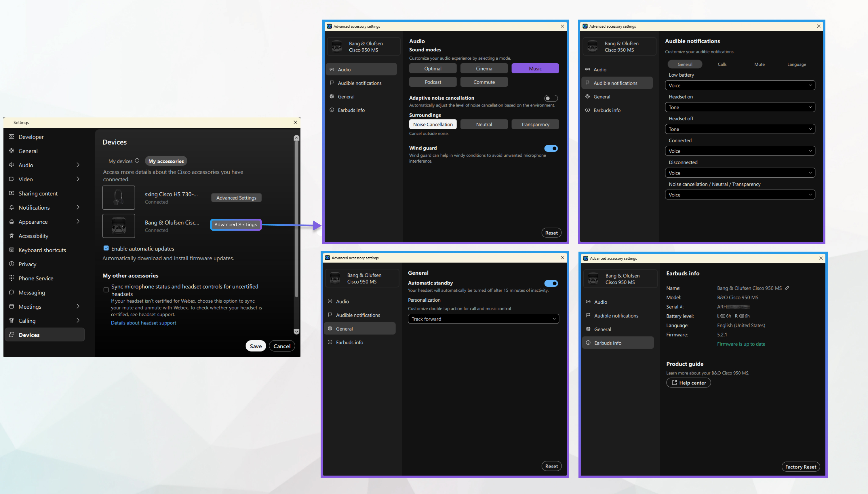Click the Bang & Olufsen earbuds thumbnail in Devices
The width and height of the screenshot is (868, 494).
pos(119,226)
